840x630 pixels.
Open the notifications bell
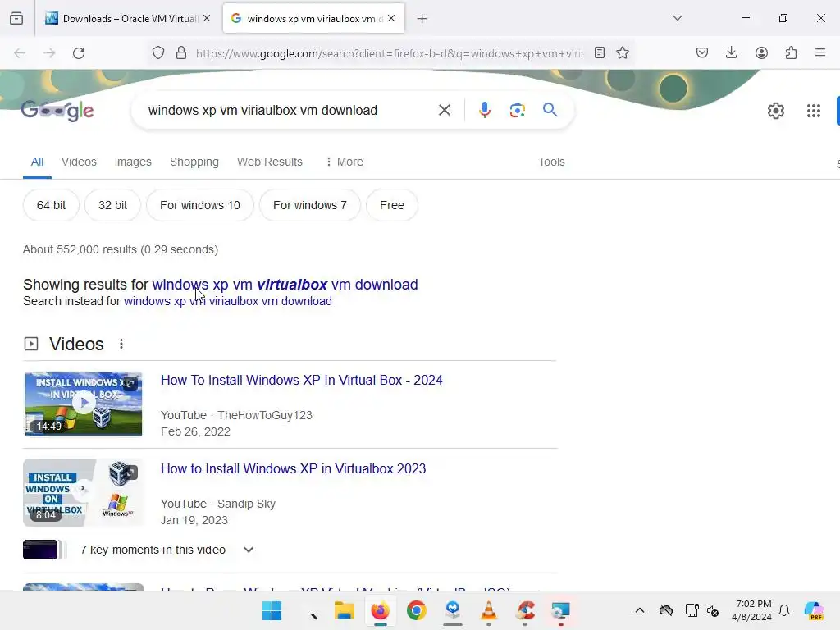click(784, 610)
